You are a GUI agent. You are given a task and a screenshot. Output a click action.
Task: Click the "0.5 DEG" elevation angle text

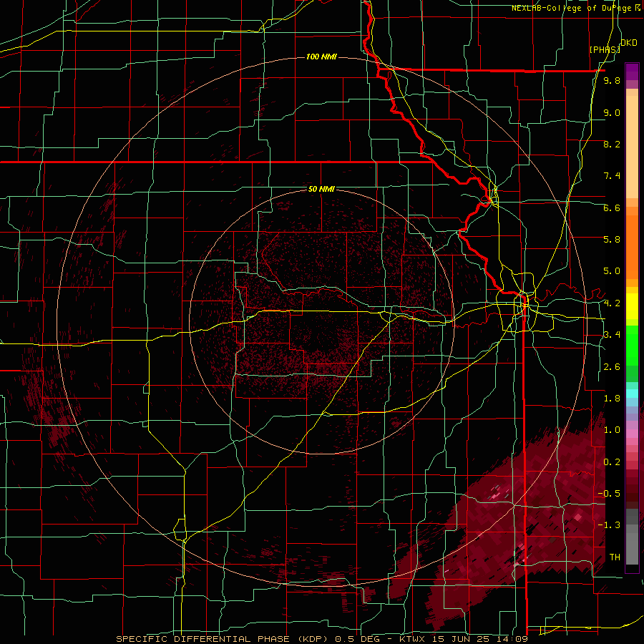(x=358, y=639)
